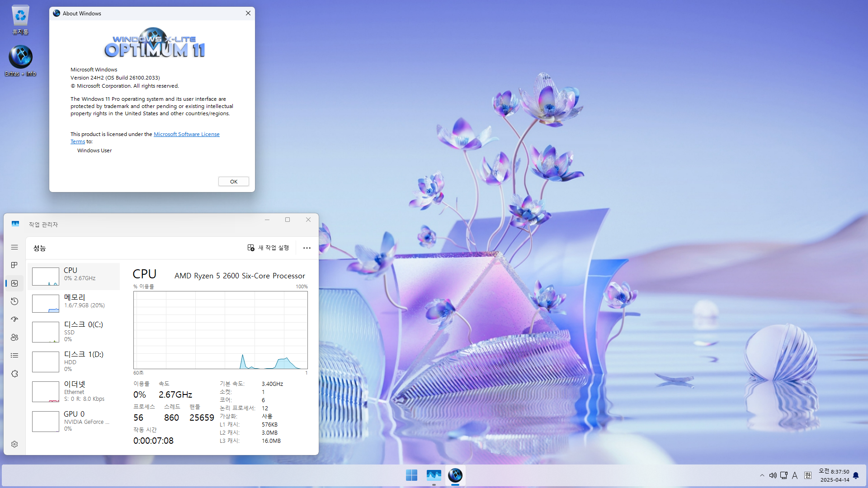Open the Processes page icon
Image resolution: width=868 pixels, height=488 pixels.
(x=14, y=265)
